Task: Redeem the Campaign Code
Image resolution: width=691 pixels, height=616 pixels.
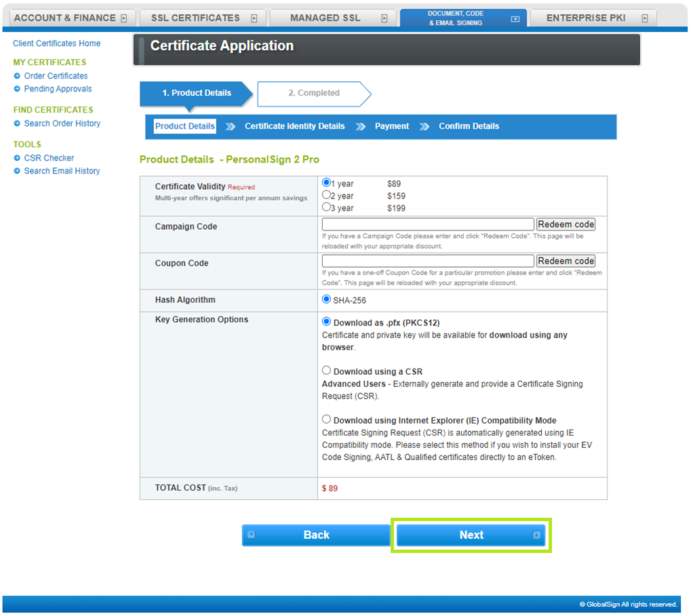Action: (x=566, y=224)
